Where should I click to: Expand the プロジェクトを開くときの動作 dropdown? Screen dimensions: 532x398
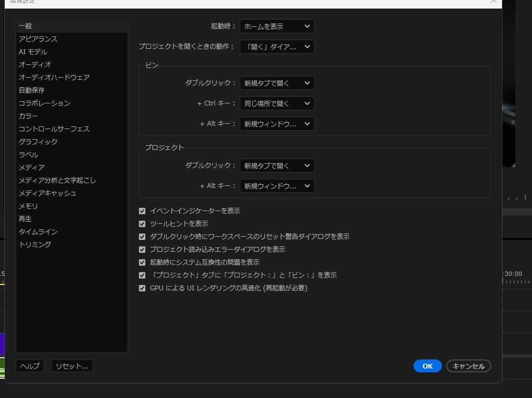277,47
